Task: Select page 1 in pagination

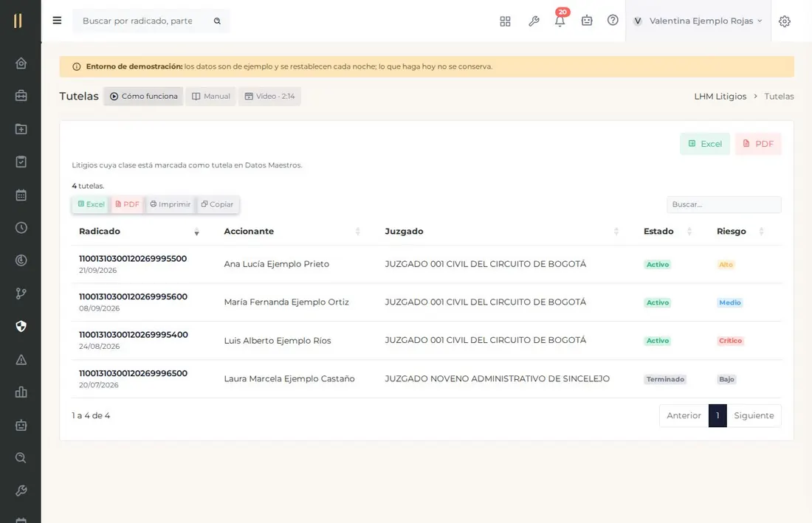Action: pyautogui.click(x=718, y=415)
